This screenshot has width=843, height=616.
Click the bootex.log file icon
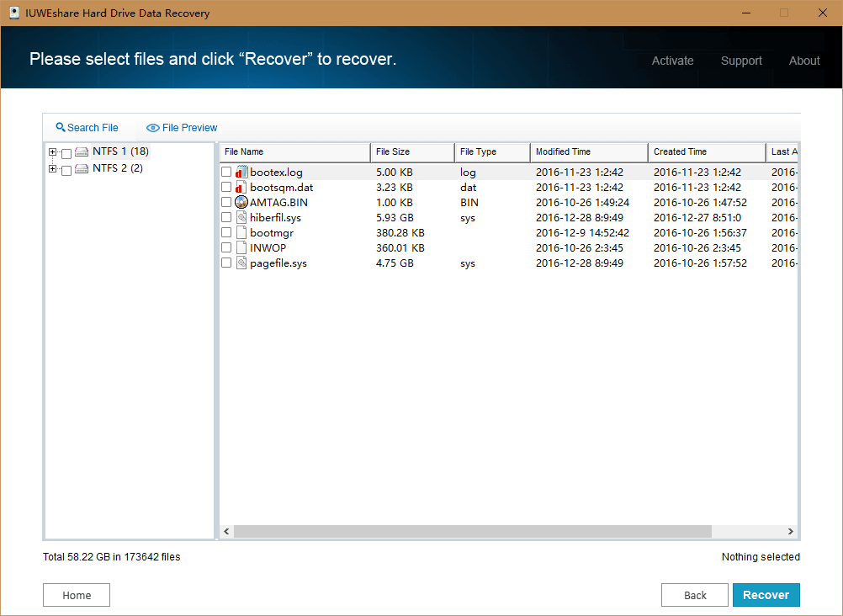pos(241,173)
